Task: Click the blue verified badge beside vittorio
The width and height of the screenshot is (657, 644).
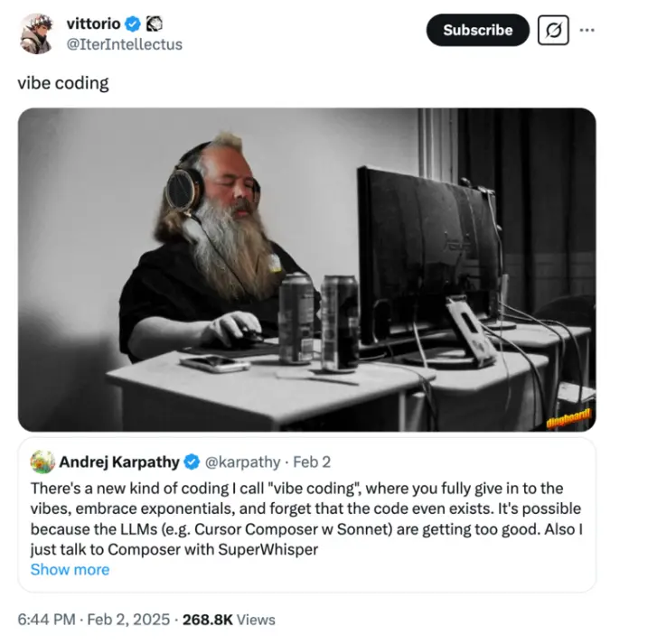Action: (x=133, y=23)
